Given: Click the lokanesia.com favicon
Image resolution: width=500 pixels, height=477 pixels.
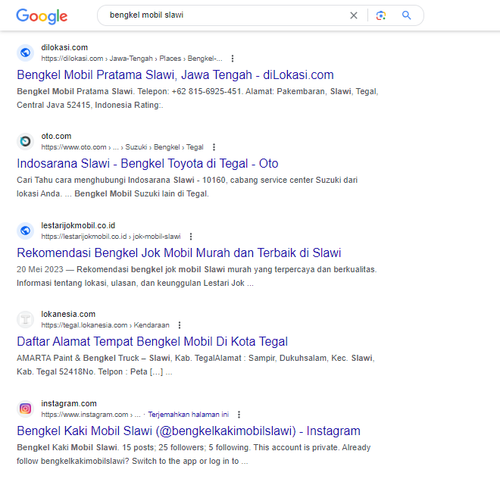Looking at the screenshot, I should tap(25, 319).
